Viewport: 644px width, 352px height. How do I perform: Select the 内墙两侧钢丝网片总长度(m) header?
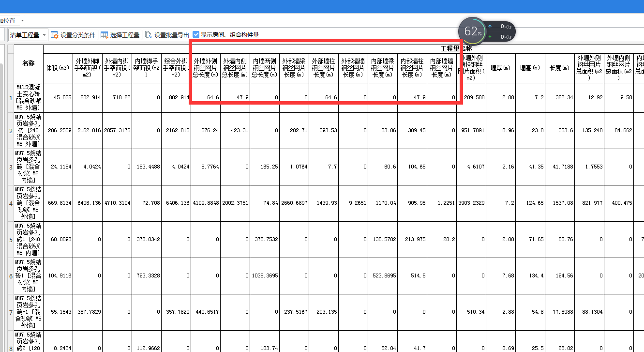(265, 68)
